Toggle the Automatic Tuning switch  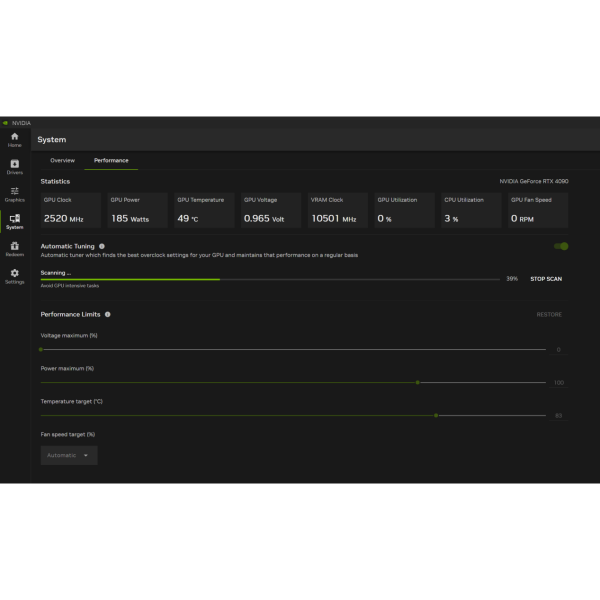[561, 246]
